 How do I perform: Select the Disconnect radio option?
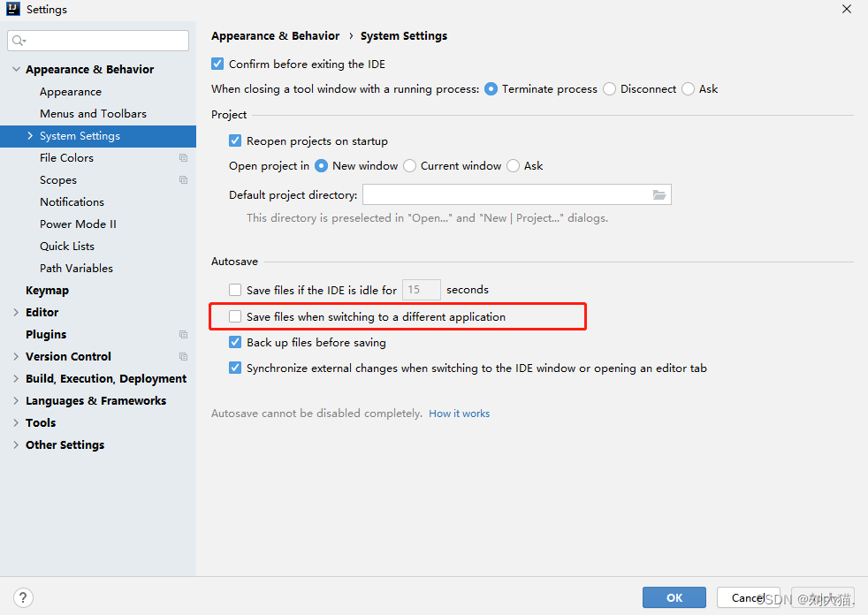[610, 89]
